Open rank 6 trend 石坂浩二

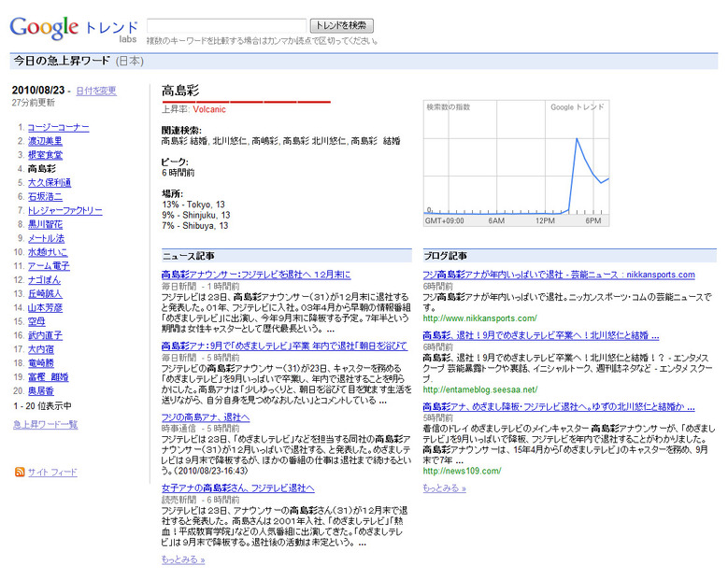[45, 197]
